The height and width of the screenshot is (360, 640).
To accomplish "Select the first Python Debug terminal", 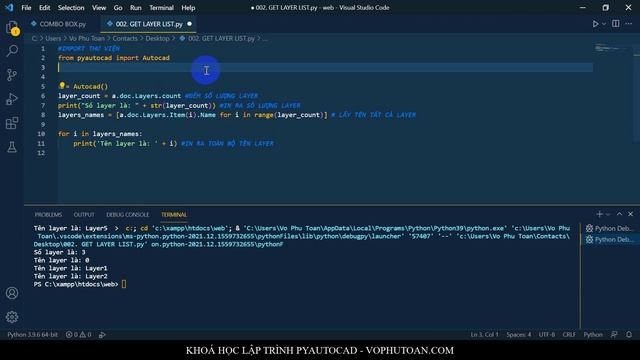I will (609, 229).
